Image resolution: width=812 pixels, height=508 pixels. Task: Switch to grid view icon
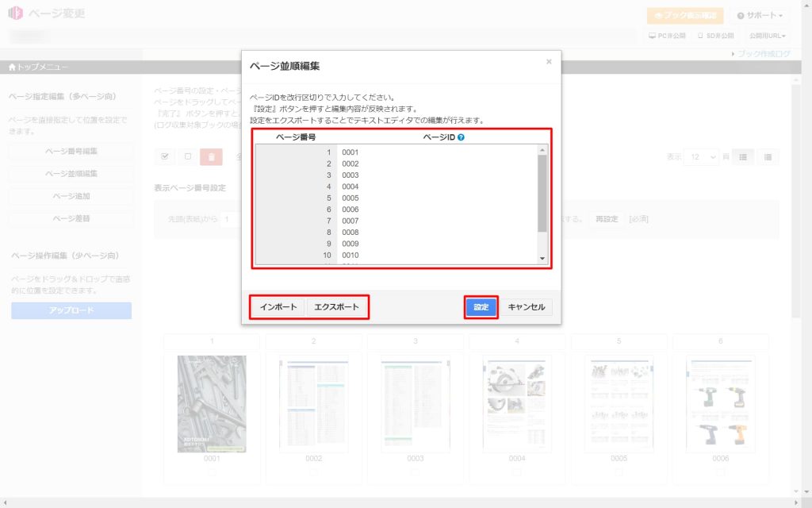click(743, 157)
